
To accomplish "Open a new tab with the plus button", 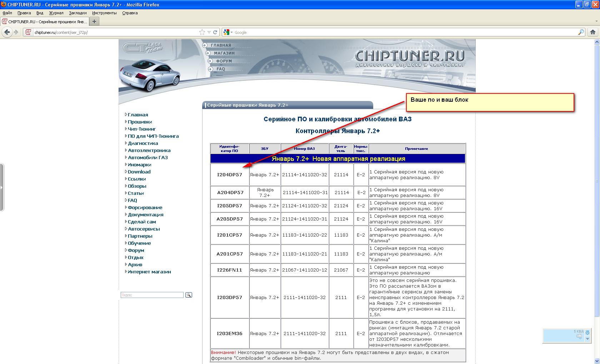I will pyautogui.click(x=94, y=21).
